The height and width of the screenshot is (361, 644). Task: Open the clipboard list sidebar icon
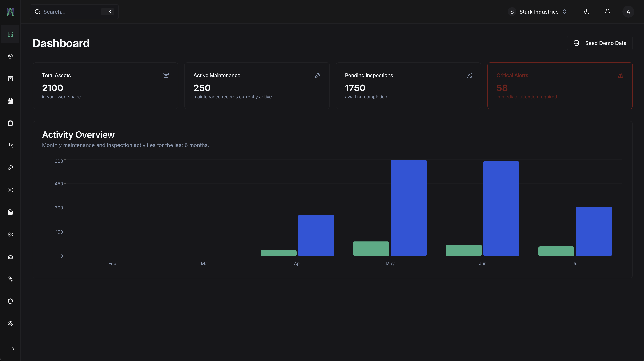10,123
